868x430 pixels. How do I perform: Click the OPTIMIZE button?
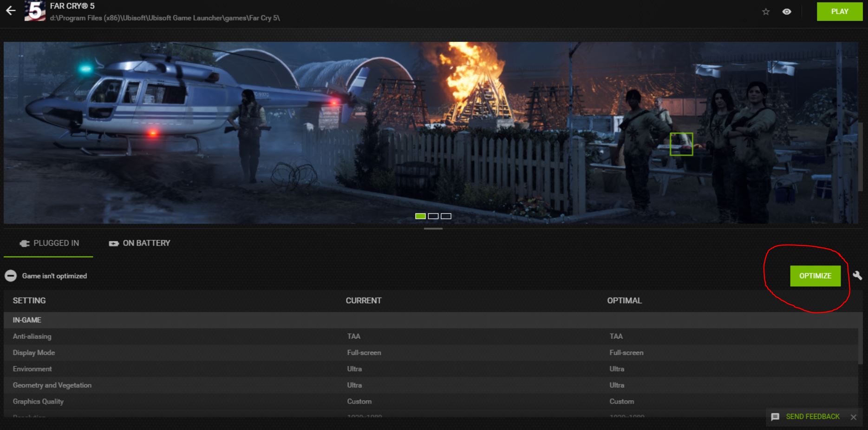pos(815,276)
